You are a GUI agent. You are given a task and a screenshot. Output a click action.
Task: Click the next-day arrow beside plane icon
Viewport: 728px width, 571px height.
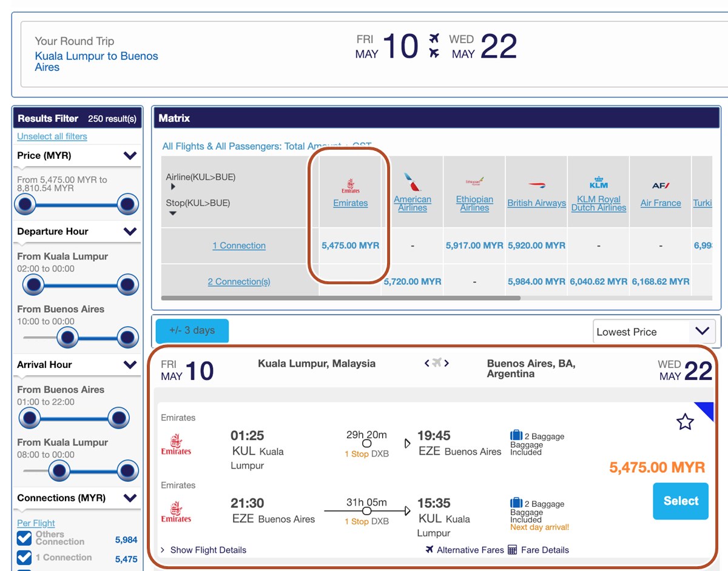coord(447,363)
